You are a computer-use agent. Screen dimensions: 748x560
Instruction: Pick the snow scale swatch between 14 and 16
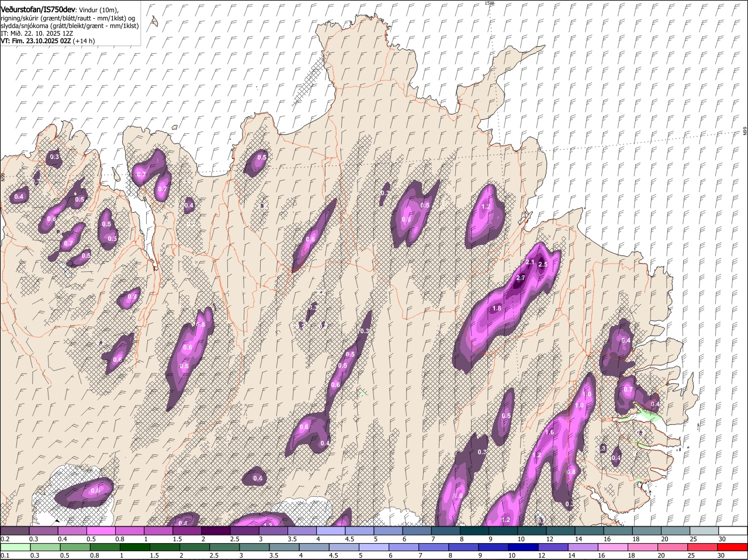(590, 531)
